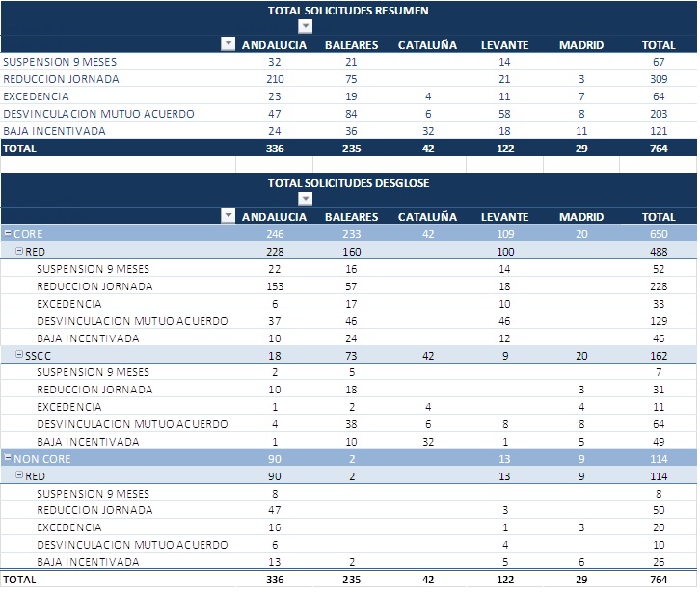The height and width of the screenshot is (595, 700).
Task: Open column filter dropdown under TOTAL SOLICITUDES DESGLOSE title
Action: (306, 199)
